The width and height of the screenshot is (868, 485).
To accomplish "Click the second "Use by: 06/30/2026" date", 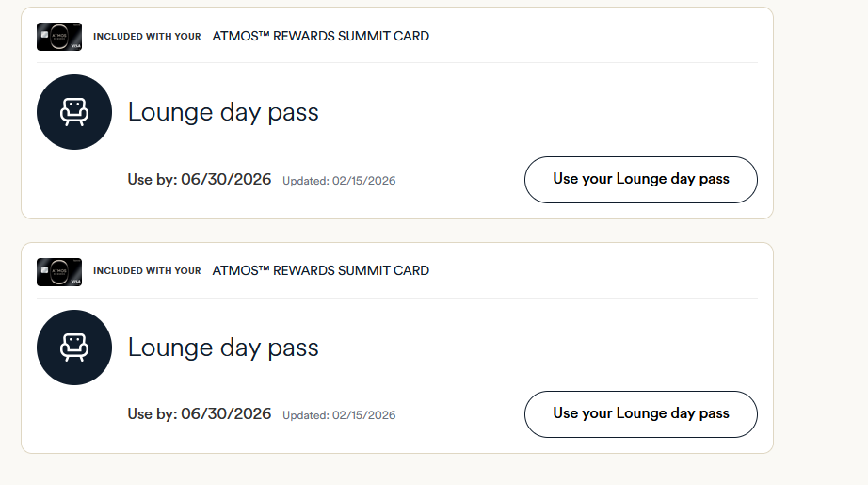I will (x=200, y=414).
